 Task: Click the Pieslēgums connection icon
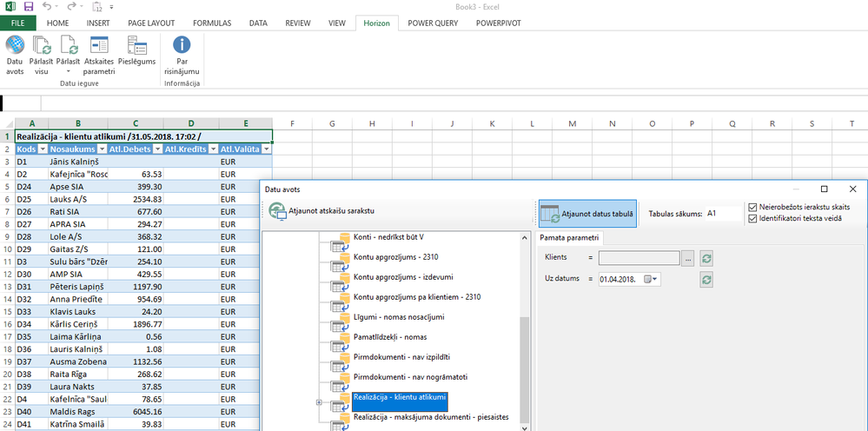coord(136,53)
